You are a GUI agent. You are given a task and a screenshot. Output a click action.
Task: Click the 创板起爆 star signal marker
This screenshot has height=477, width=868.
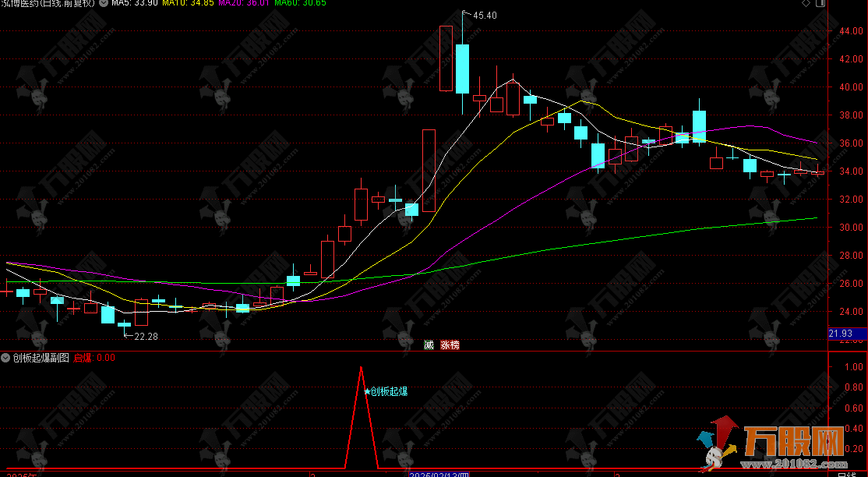pyautogui.click(x=386, y=391)
